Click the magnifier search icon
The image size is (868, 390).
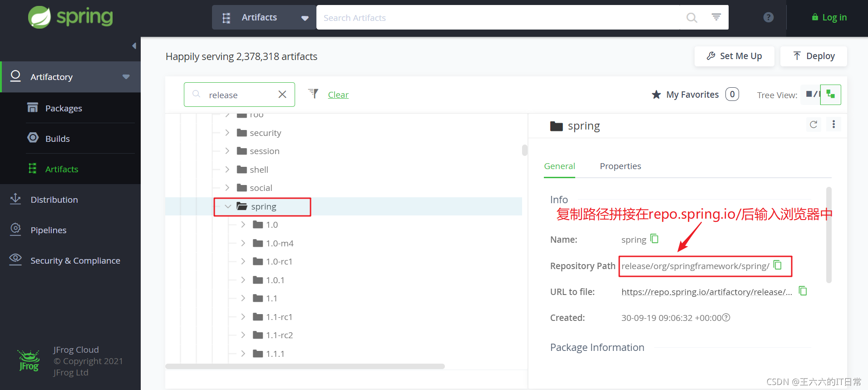(691, 18)
